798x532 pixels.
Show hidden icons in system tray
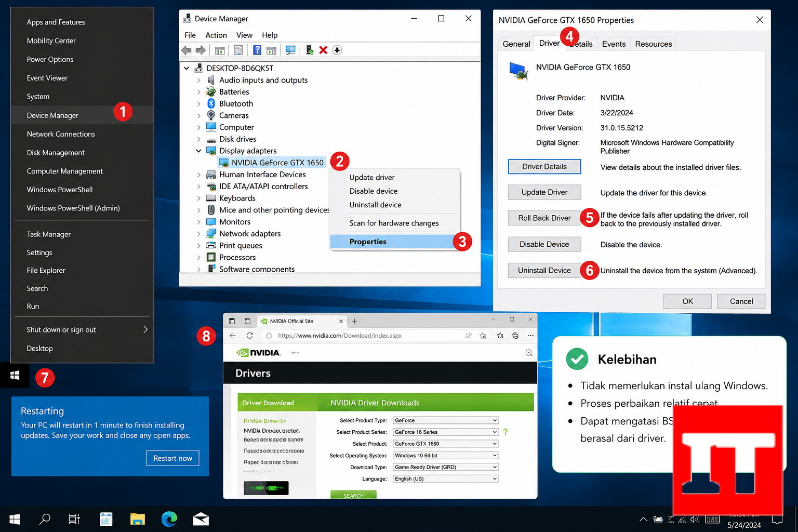click(643, 519)
